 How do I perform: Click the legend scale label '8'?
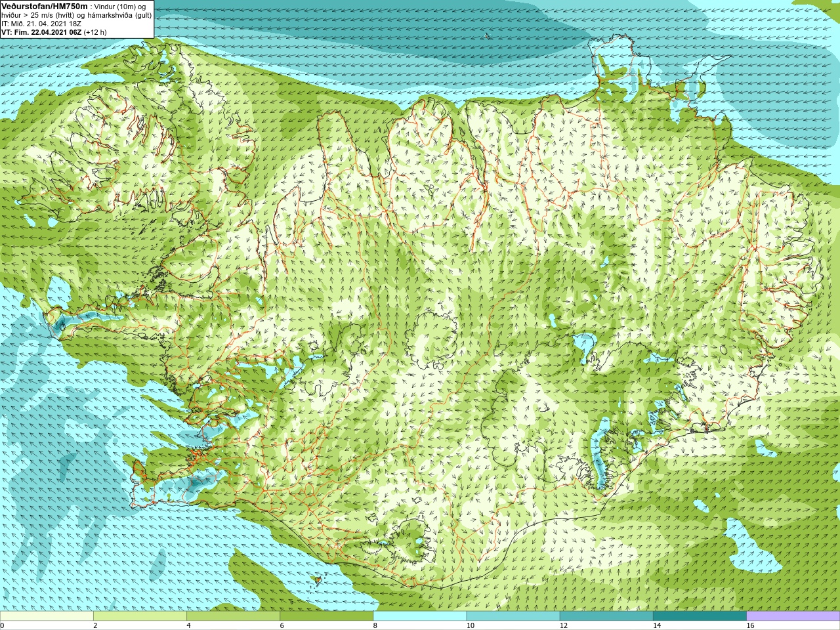pos(375,625)
